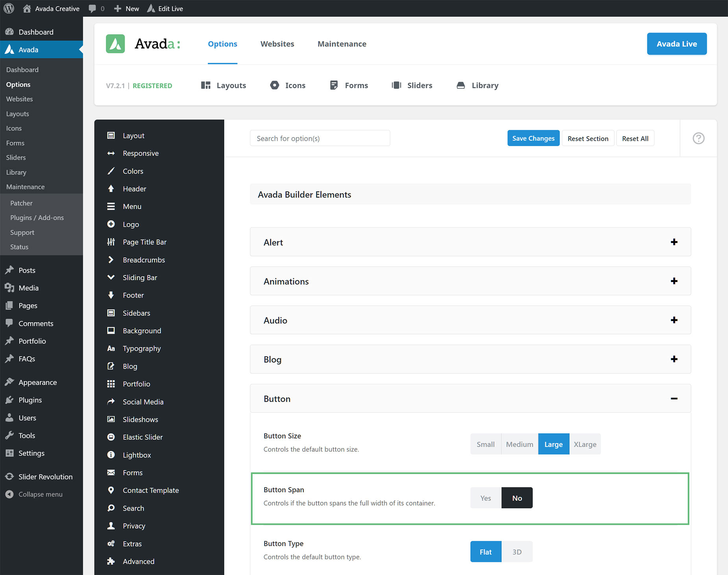The height and width of the screenshot is (575, 728).
Task: Open the Maintenance tab
Action: (342, 44)
